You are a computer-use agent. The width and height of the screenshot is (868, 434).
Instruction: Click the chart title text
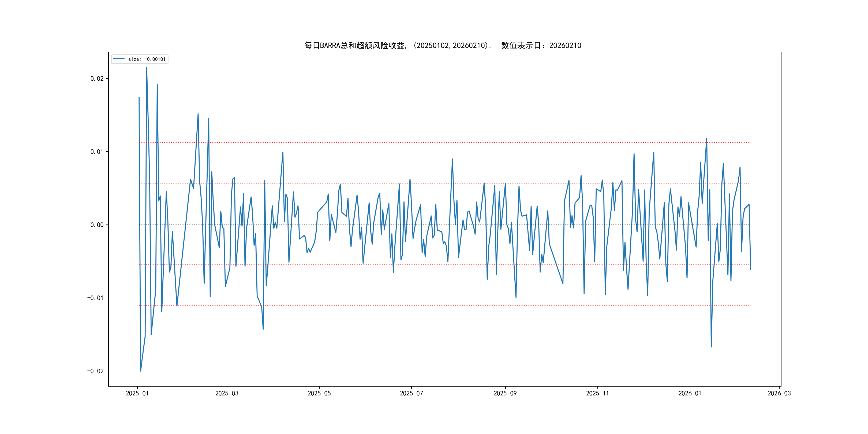(x=442, y=46)
